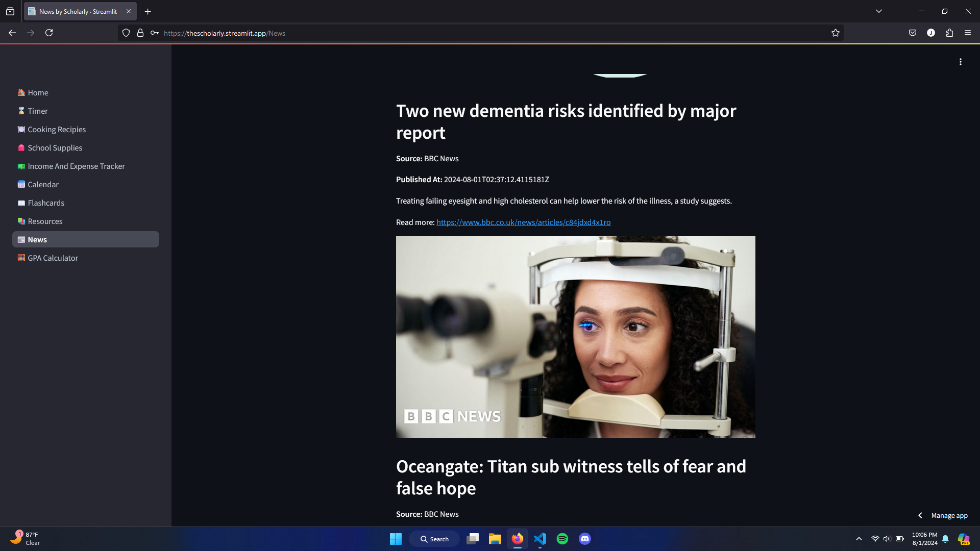Open a new browser tab
Viewport: 980px width, 551px height.
pos(148,11)
